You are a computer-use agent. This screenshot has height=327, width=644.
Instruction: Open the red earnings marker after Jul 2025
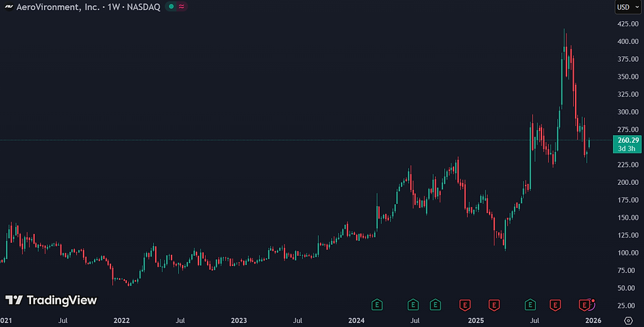[x=555, y=305]
